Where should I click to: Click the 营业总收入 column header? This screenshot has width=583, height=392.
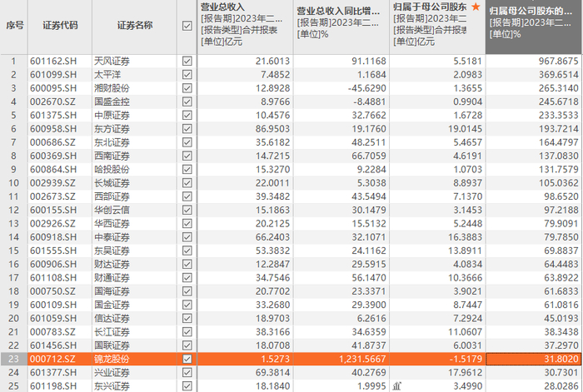(x=245, y=27)
